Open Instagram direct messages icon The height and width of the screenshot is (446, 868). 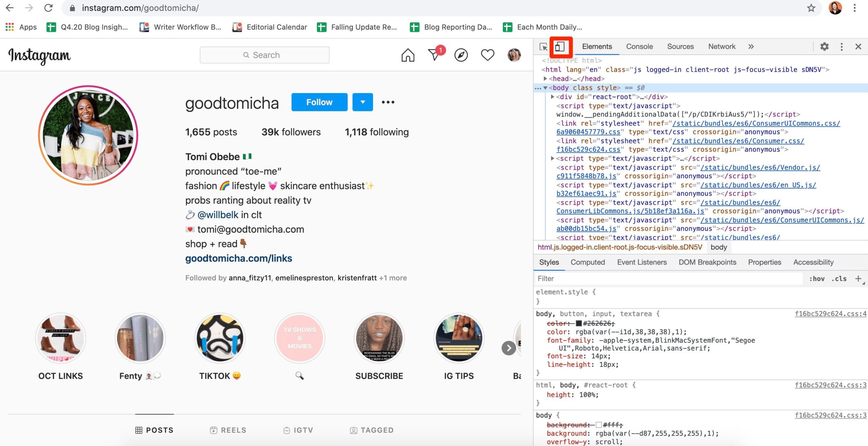434,54
